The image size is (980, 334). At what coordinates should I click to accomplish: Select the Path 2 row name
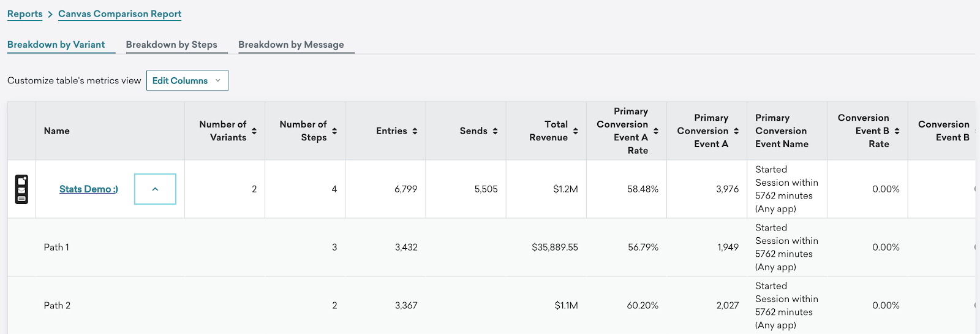click(57, 306)
